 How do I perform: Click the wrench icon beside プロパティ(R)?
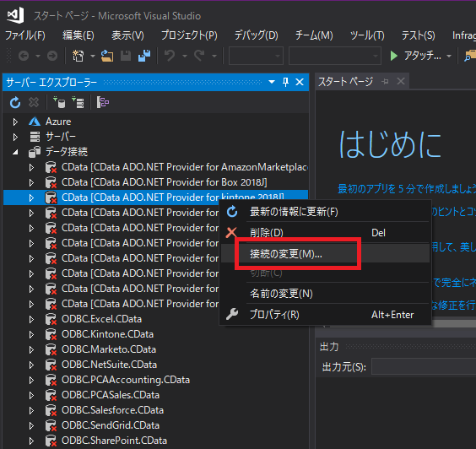[232, 314]
